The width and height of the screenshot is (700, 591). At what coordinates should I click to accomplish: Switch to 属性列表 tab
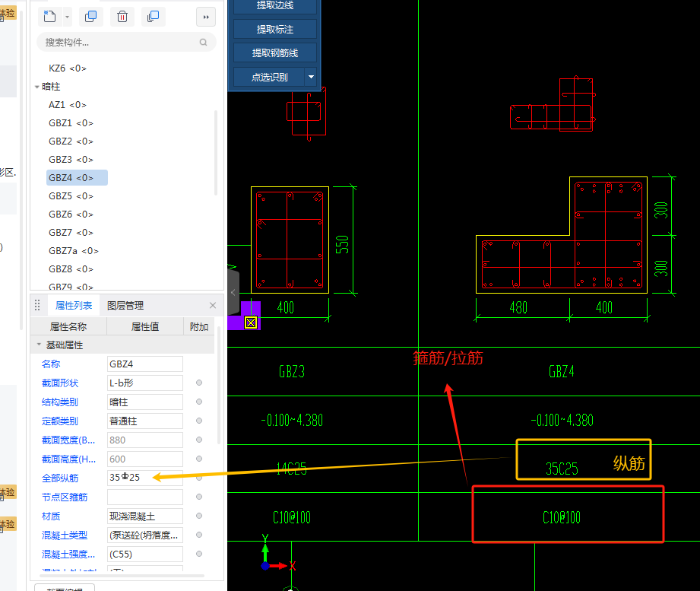(74, 306)
